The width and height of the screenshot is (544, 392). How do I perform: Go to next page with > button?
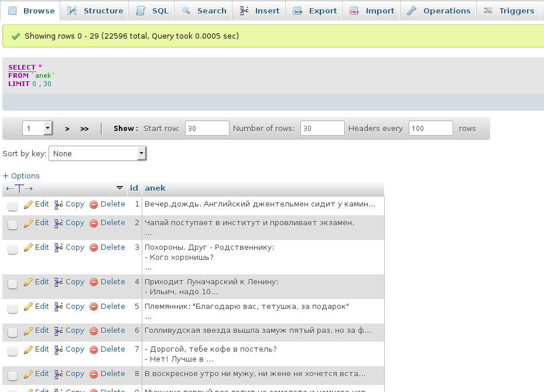pos(67,129)
